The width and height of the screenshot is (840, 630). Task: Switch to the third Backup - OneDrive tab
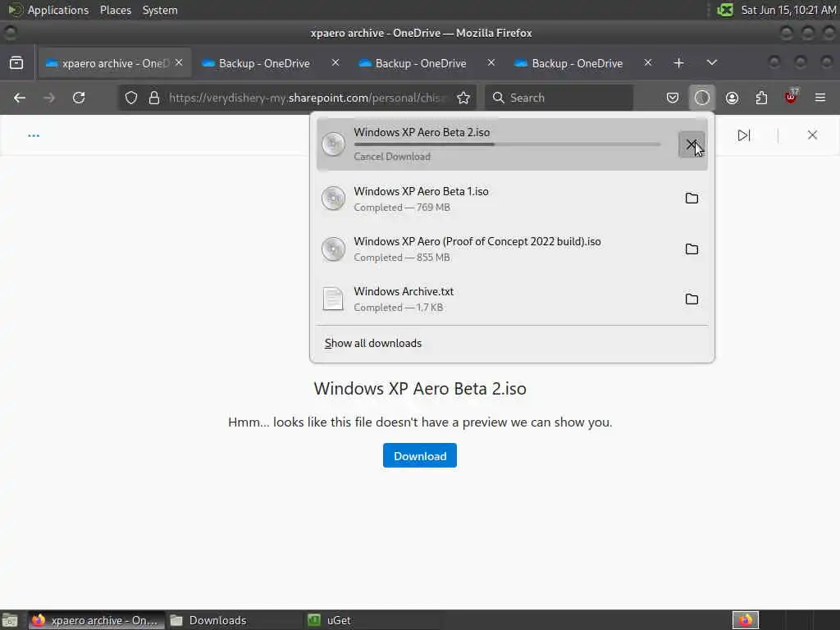pos(420,63)
